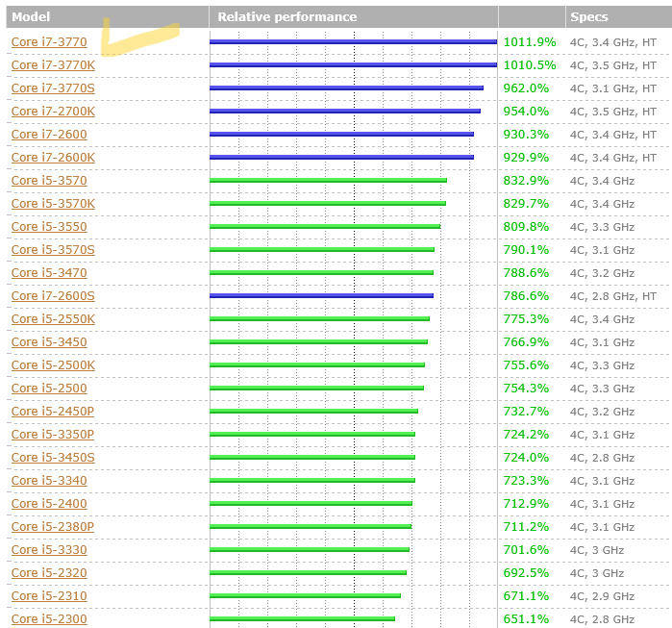Open Core i5-3570K details link

point(53,204)
